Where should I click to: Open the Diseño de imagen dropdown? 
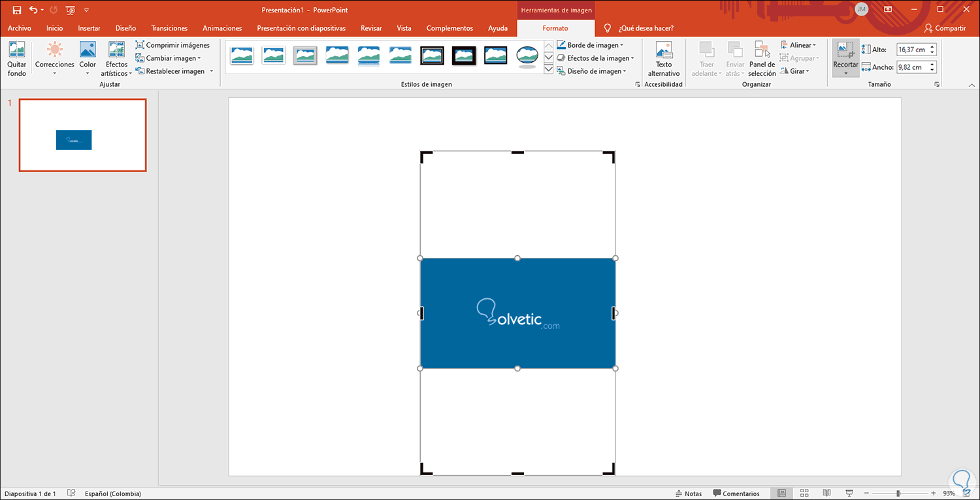[x=592, y=71]
